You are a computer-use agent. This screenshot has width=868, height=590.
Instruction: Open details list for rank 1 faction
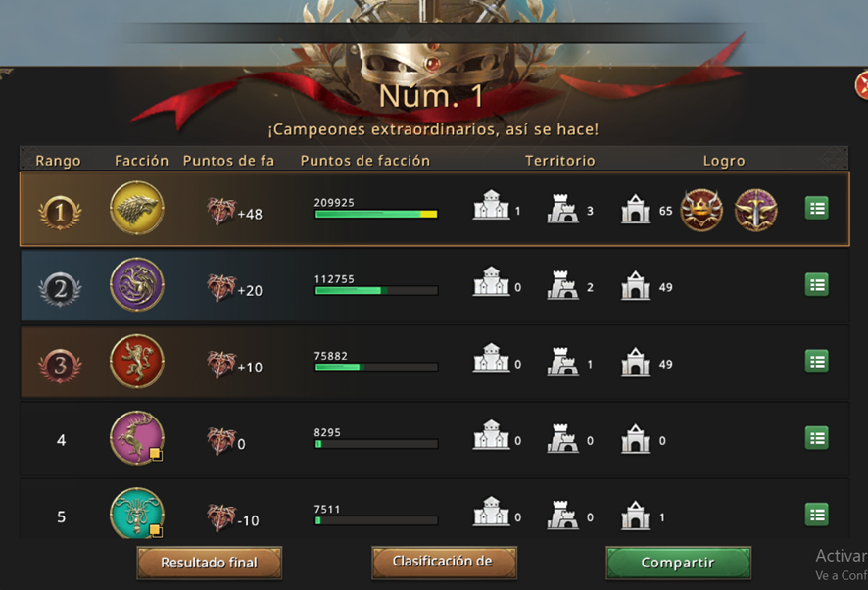(x=816, y=209)
